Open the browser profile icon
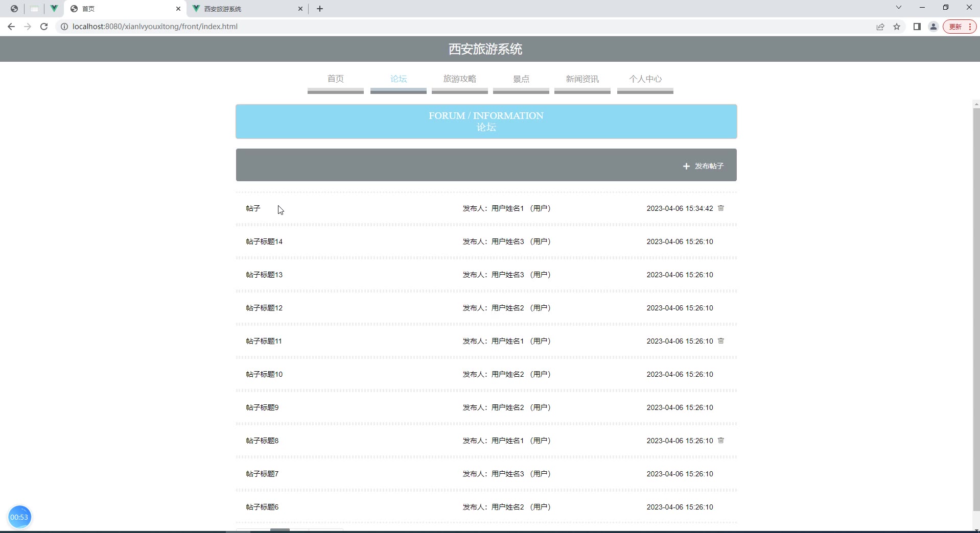The height and width of the screenshot is (533, 980). coord(933,27)
